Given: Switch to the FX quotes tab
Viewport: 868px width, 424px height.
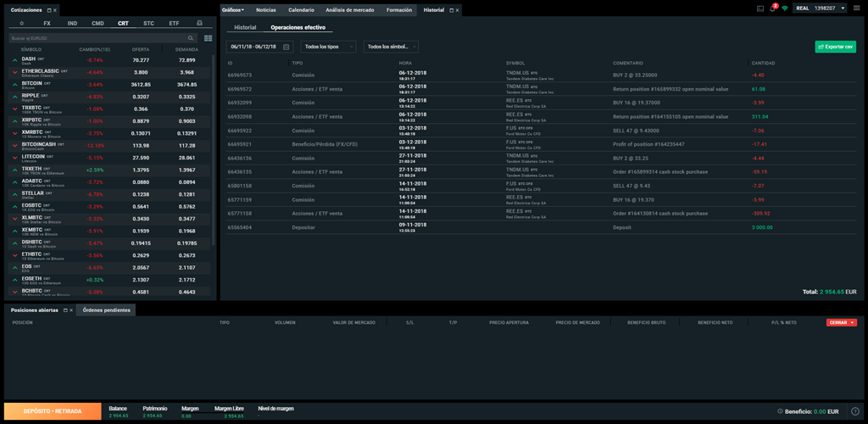Looking at the screenshot, I should click(x=47, y=24).
